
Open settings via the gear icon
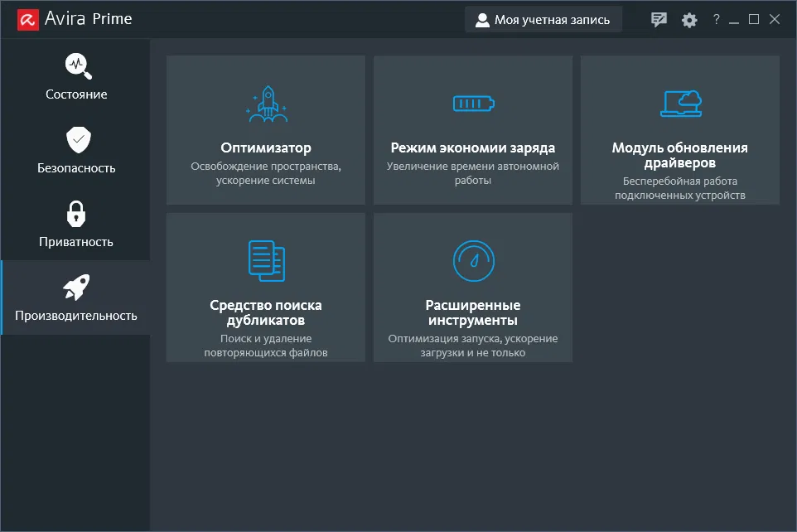point(689,21)
